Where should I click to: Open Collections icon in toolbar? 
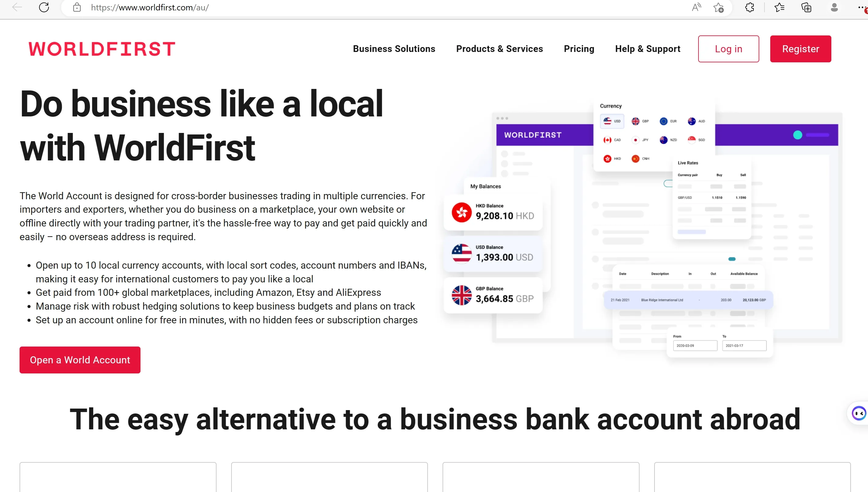806,7
